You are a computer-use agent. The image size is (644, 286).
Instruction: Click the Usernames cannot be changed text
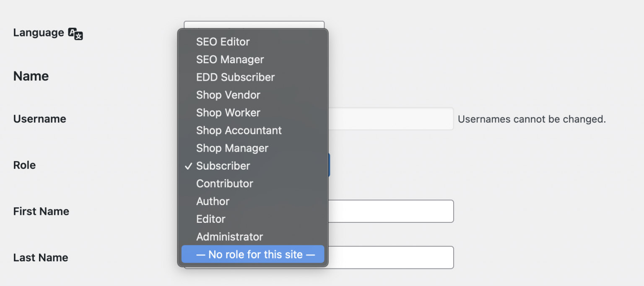[532, 119]
